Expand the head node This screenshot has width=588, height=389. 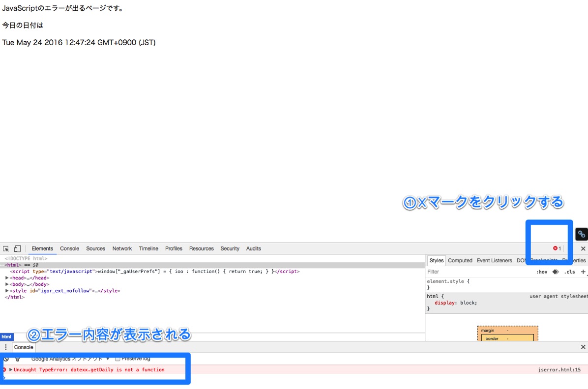pyautogui.click(x=7, y=278)
